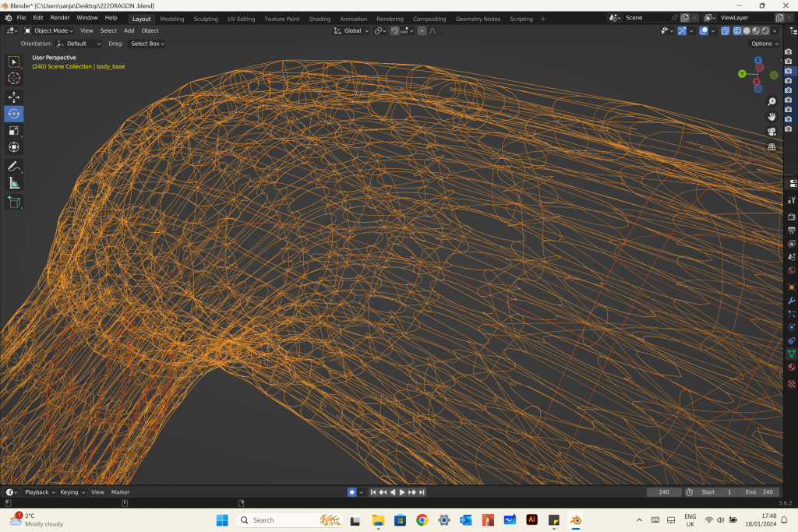Open the Render menu
The image size is (798, 532).
tap(59, 18)
